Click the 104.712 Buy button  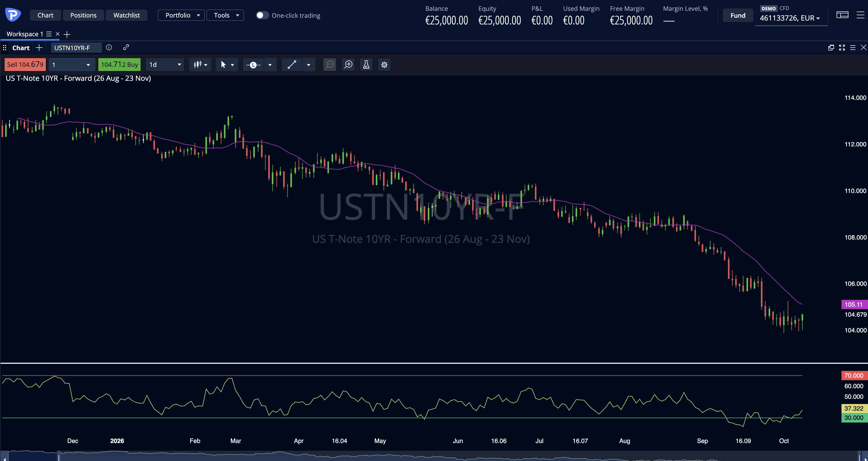(x=119, y=65)
